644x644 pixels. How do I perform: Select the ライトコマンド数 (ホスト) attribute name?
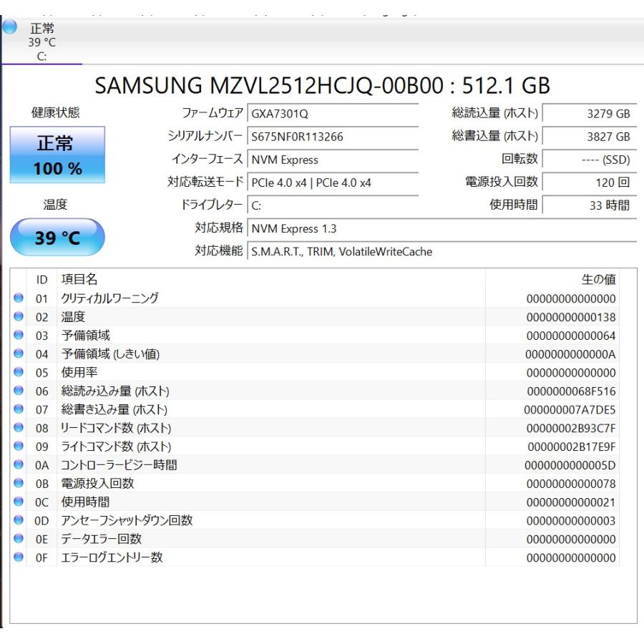point(116,446)
